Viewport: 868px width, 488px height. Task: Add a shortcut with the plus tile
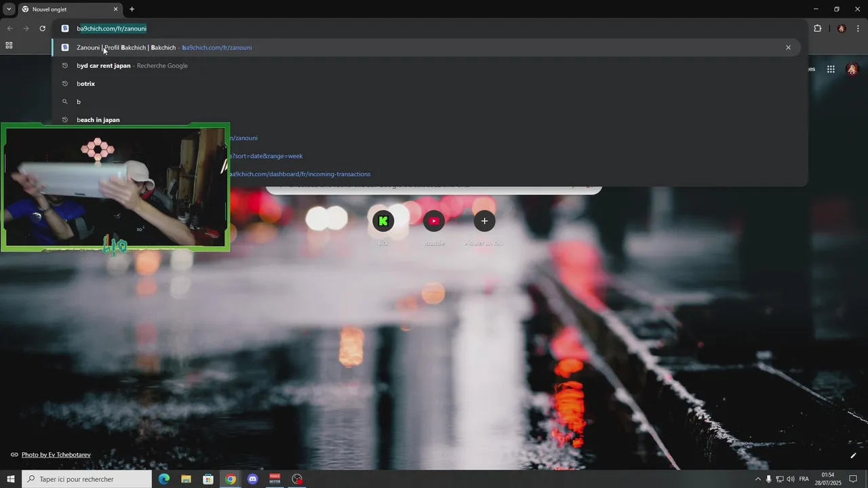484,221
